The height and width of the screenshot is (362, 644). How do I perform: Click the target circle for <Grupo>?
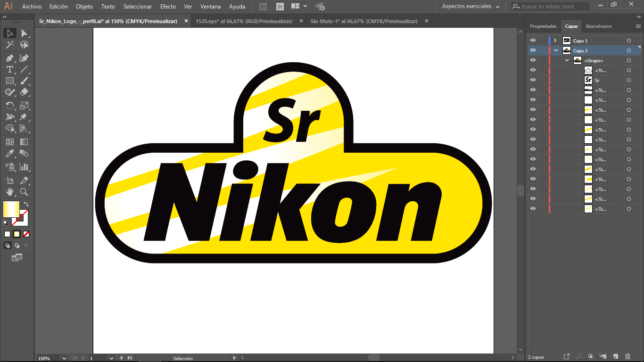[629, 60]
